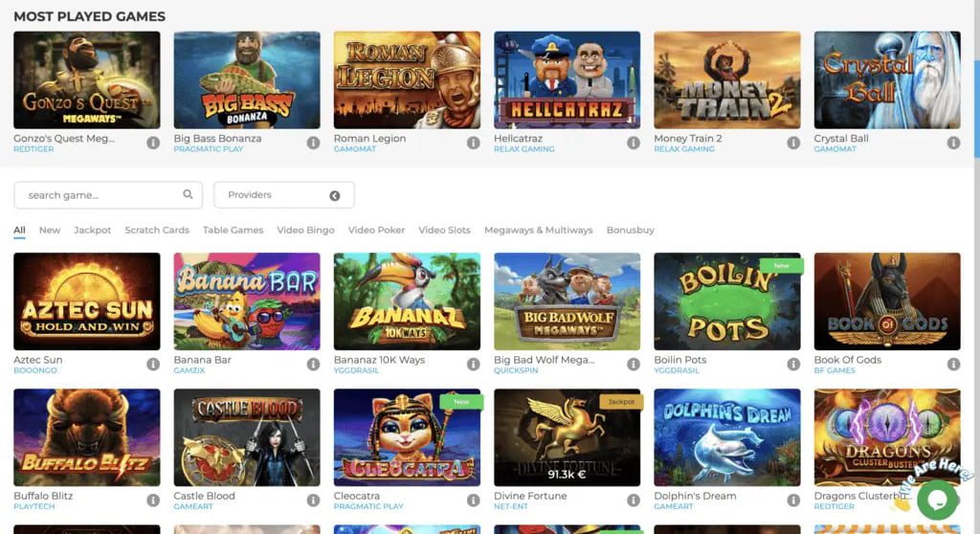Launch Banana Bar game thumbnail

(247, 301)
